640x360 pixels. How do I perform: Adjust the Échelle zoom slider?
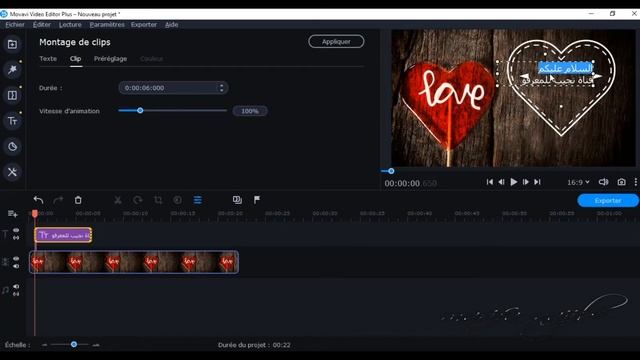point(74,344)
